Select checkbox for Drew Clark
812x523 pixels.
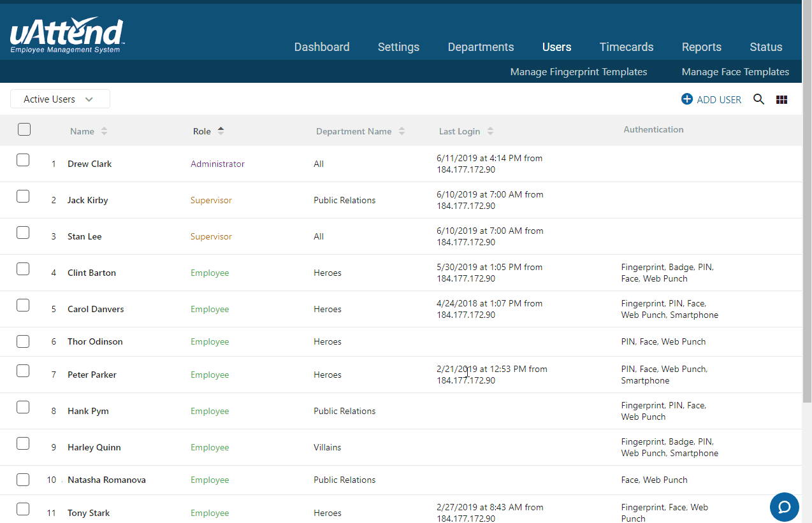(x=23, y=161)
